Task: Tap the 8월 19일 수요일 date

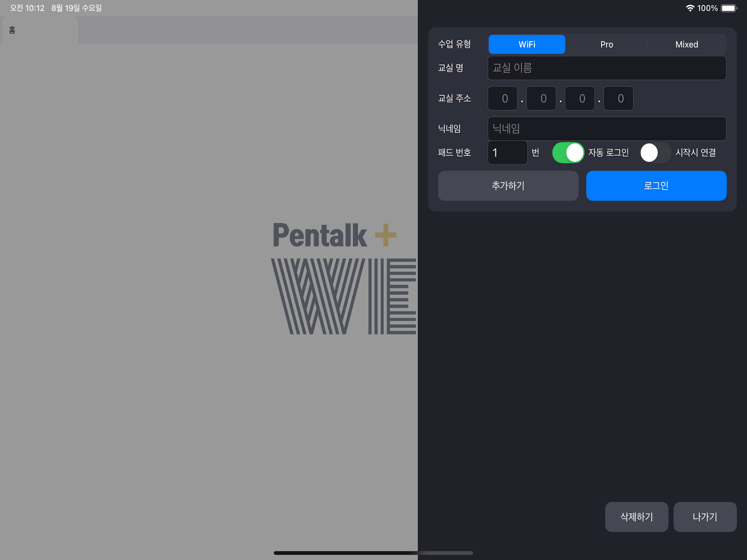Action: point(77,8)
